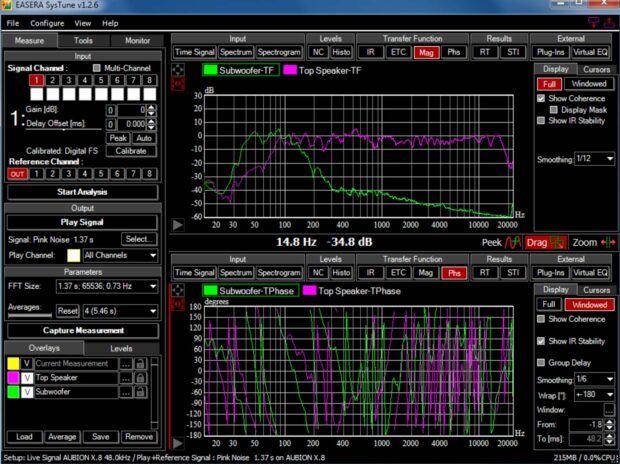Open upper Cursors tab
The width and height of the screenshot is (620, 464).
596,69
